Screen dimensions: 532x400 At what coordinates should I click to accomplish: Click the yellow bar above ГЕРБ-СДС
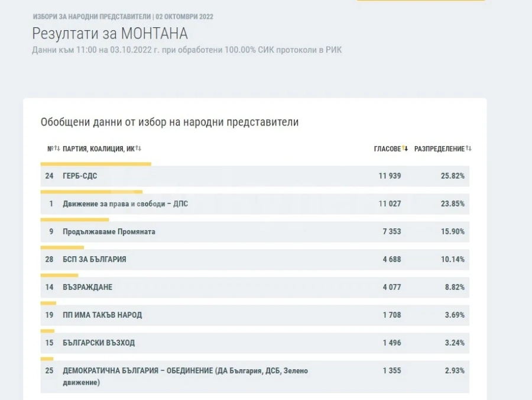click(96, 164)
